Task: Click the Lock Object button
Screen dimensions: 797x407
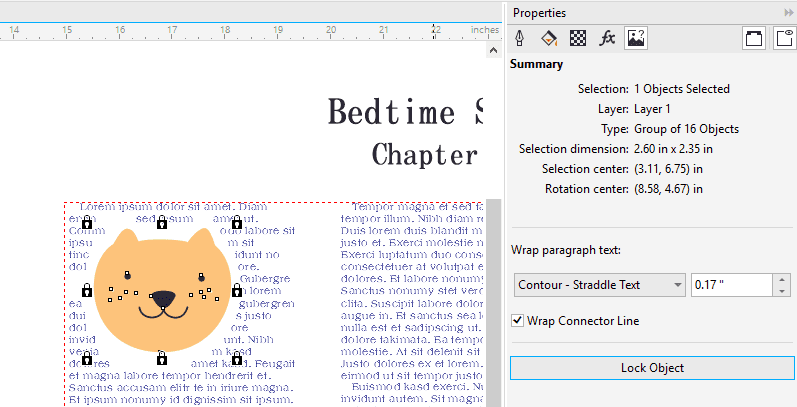Action: click(x=652, y=368)
